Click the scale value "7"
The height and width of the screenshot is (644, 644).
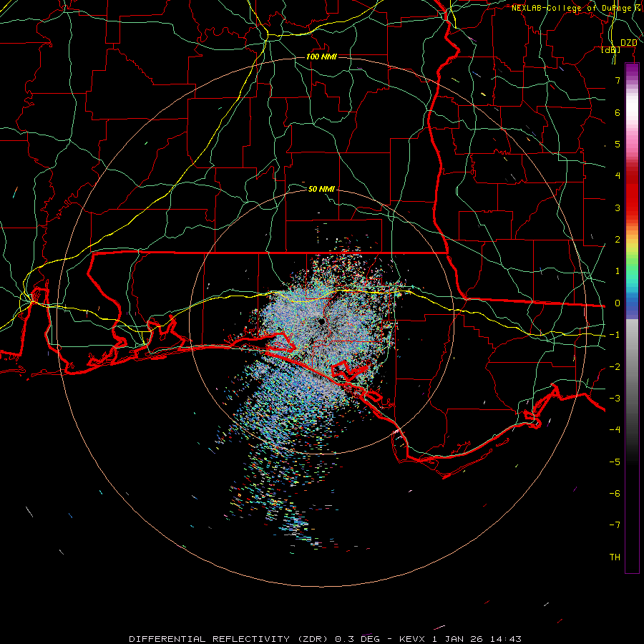pos(618,80)
